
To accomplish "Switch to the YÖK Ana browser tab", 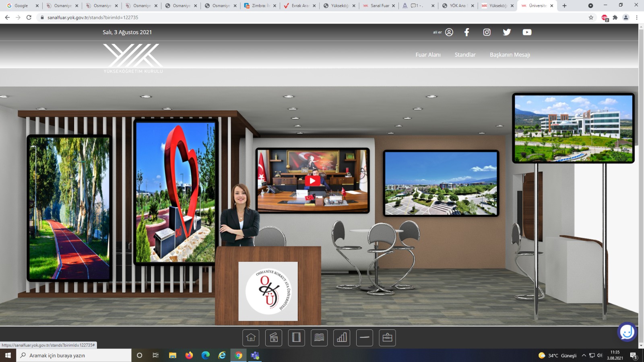I will pos(458,6).
